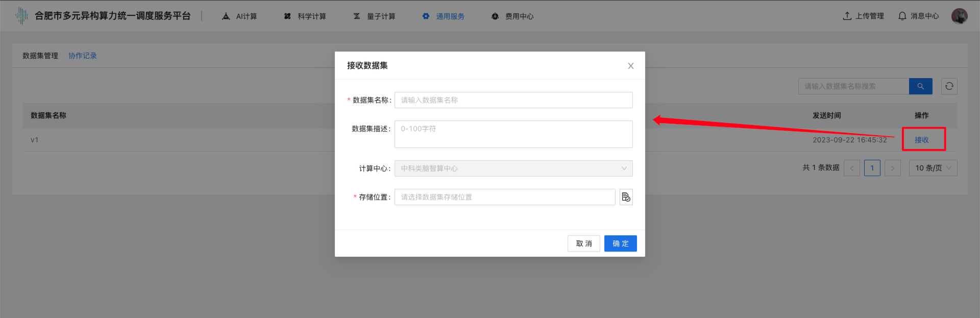
Task: Open the 上传管理 upload icon
Action: pos(847,16)
